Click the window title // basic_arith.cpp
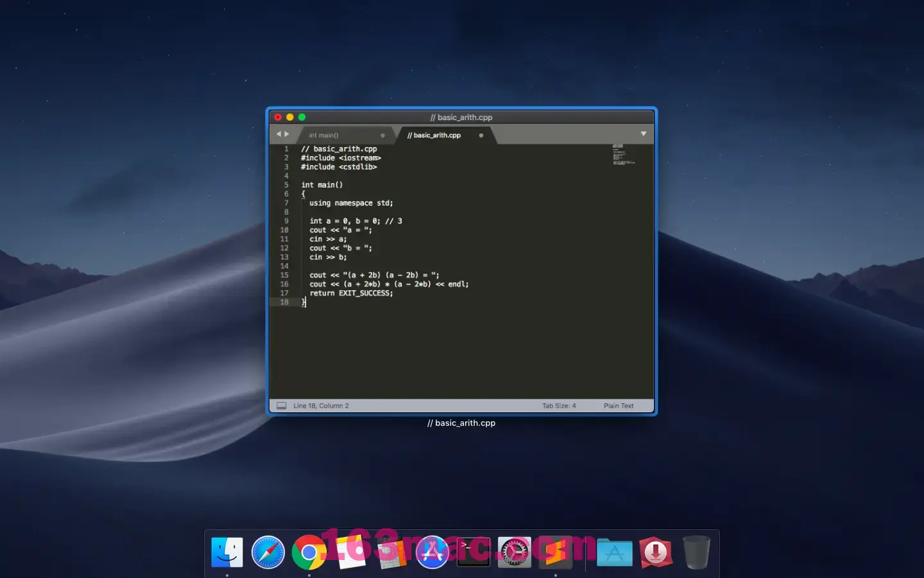The width and height of the screenshot is (924, 578). tap(461, 118)
